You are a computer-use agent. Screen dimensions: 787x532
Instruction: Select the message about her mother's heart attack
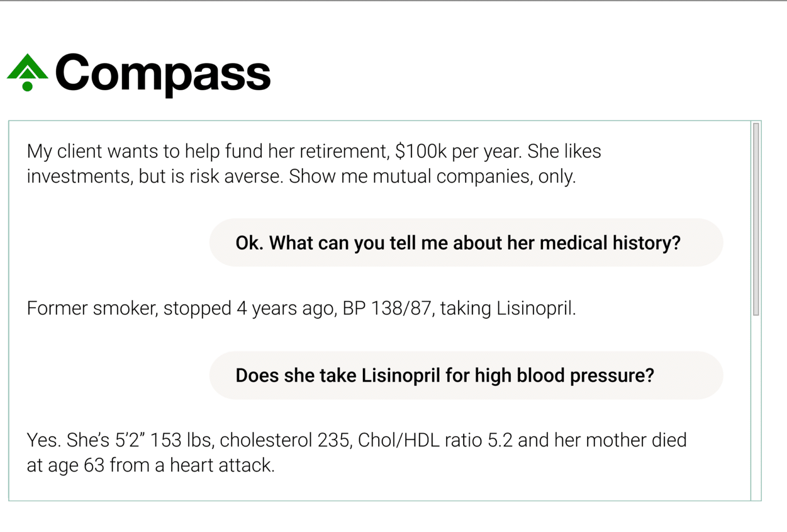tap(356, 453)
